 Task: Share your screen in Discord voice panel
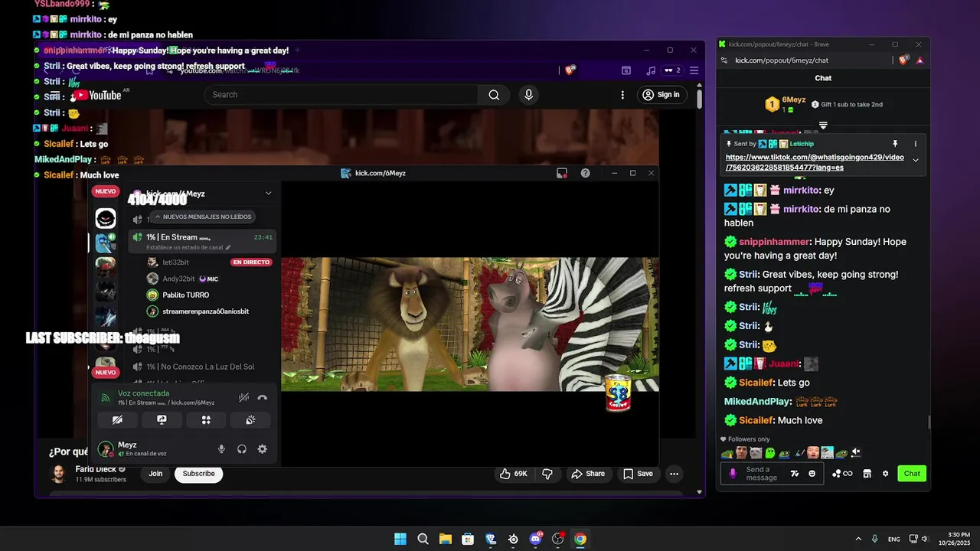(x=162, y=420)
